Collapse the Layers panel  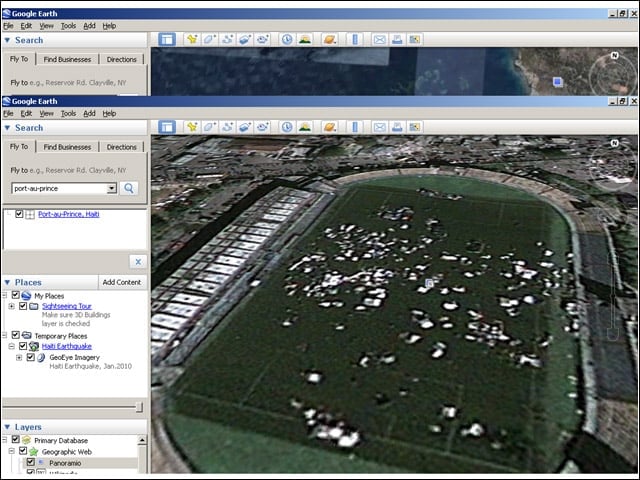coord(7,427)
